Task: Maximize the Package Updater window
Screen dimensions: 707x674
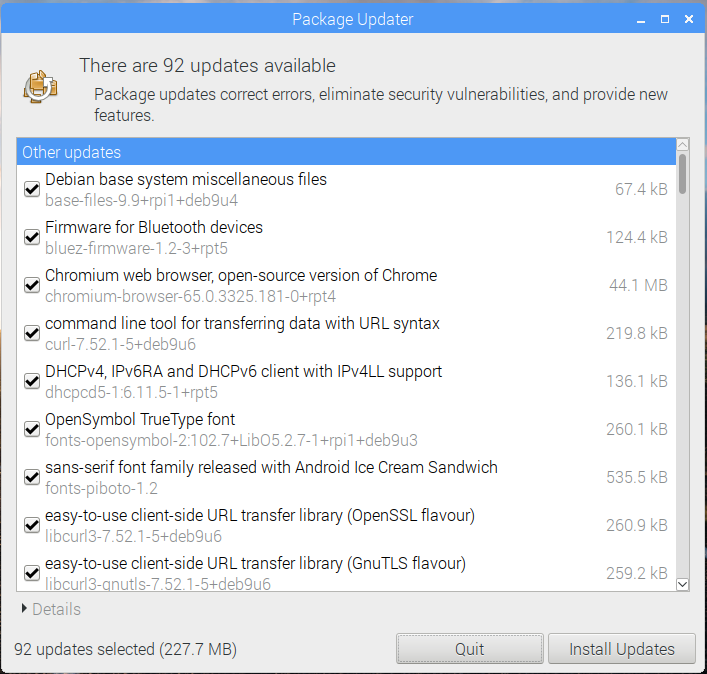Action: [x=665, y=19]
